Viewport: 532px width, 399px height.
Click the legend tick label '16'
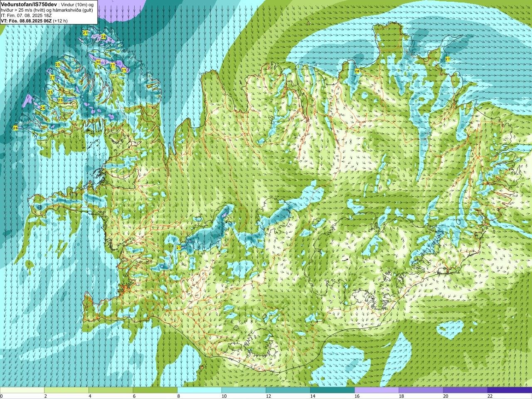[x=357, y=397]
